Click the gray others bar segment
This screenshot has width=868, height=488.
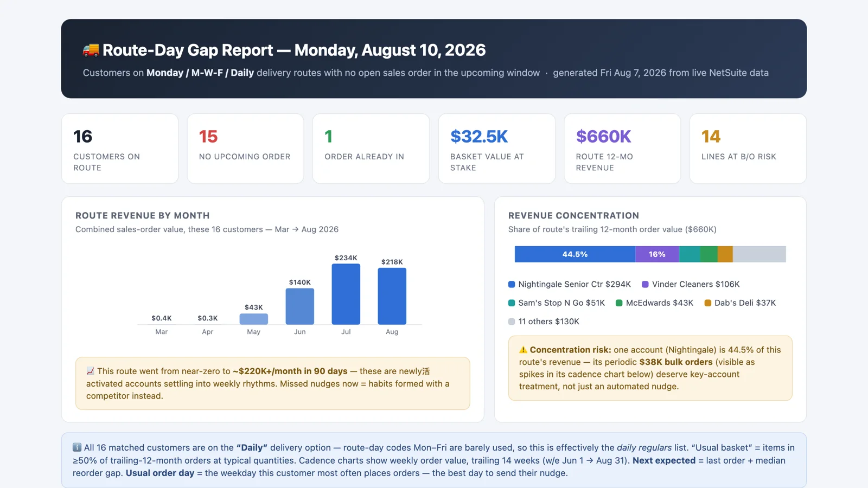point(759,254)
